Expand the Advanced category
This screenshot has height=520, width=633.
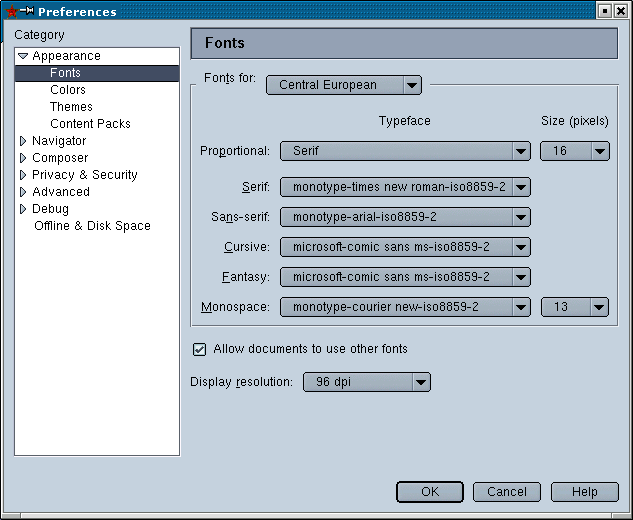point(23,192)
